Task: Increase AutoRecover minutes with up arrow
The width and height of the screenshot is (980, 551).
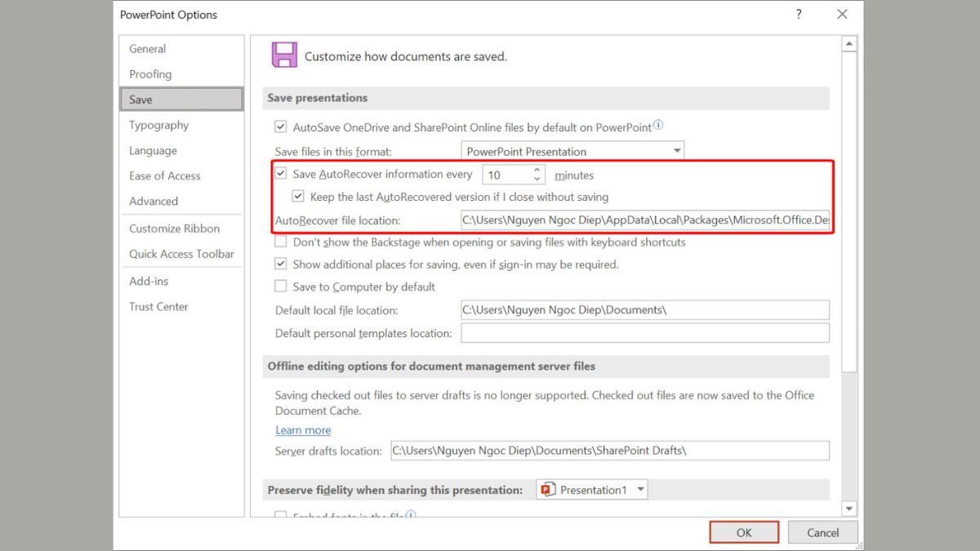Action: click(x=537, y=170)
